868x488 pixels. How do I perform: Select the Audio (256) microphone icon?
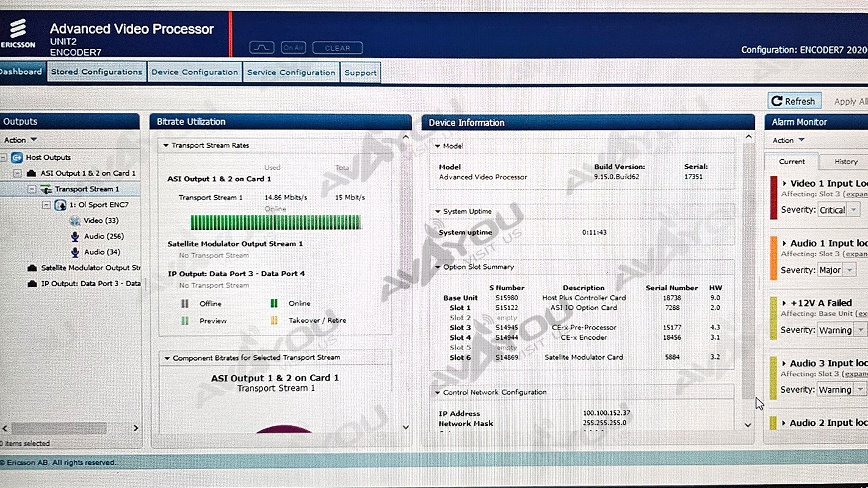click(x=74, y=237)
